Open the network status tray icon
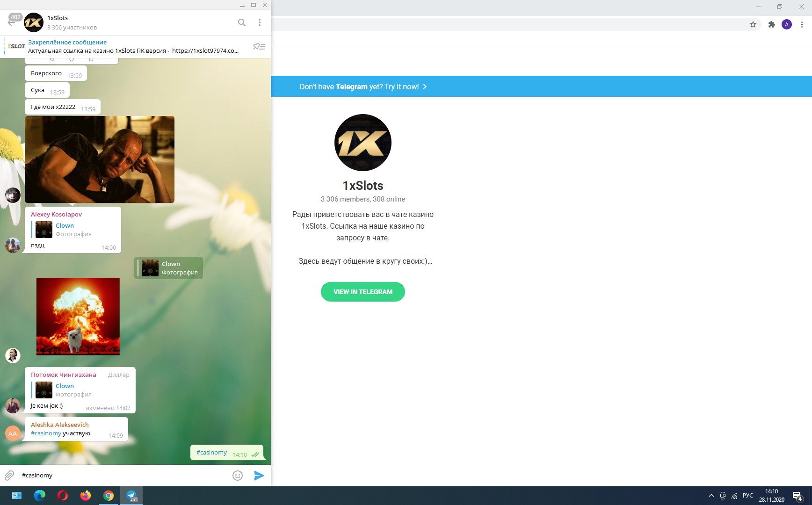 click(735, 496)
